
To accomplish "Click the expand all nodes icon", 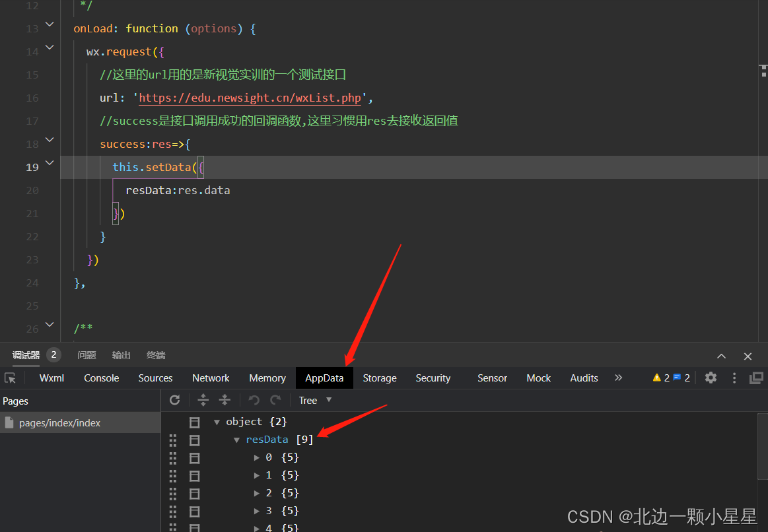I will coord(203,401).
